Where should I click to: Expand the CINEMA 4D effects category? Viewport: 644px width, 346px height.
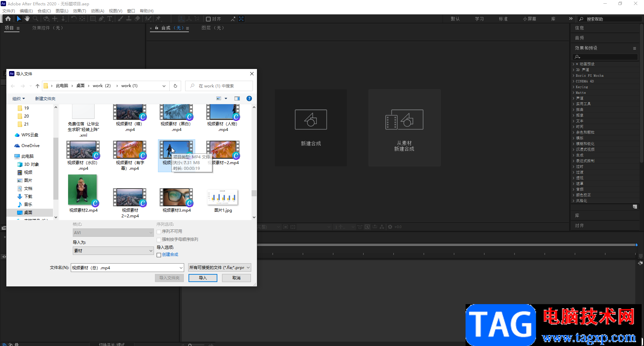(574, 81)
